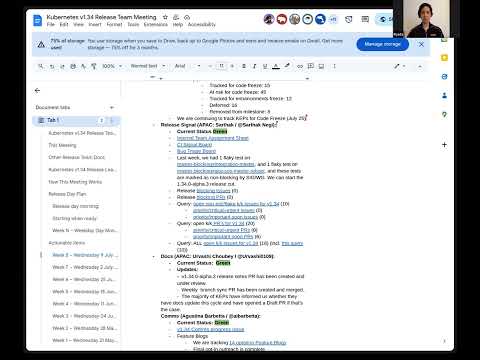This screenshot has width=480, height=360.
Task: Open the View menu
Action: tap(79, 25)
